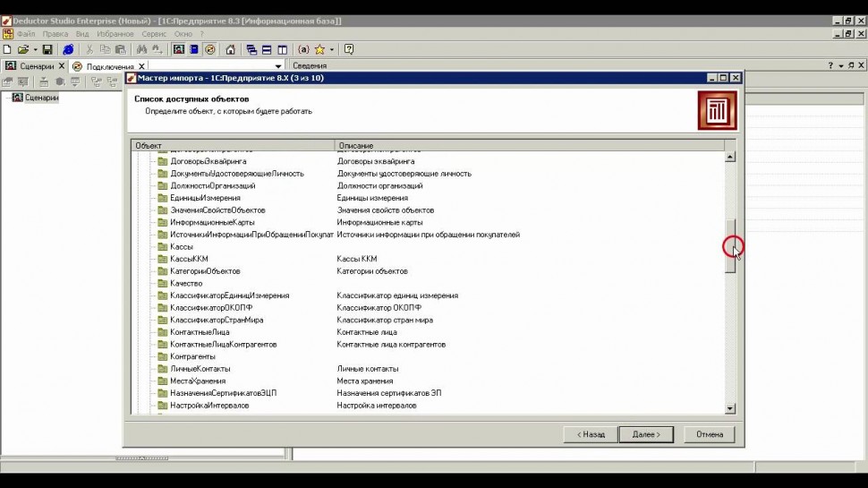Screen dimensions: 868x488
Task: Open the Сервис menu
Action: (x=153, y=34)
